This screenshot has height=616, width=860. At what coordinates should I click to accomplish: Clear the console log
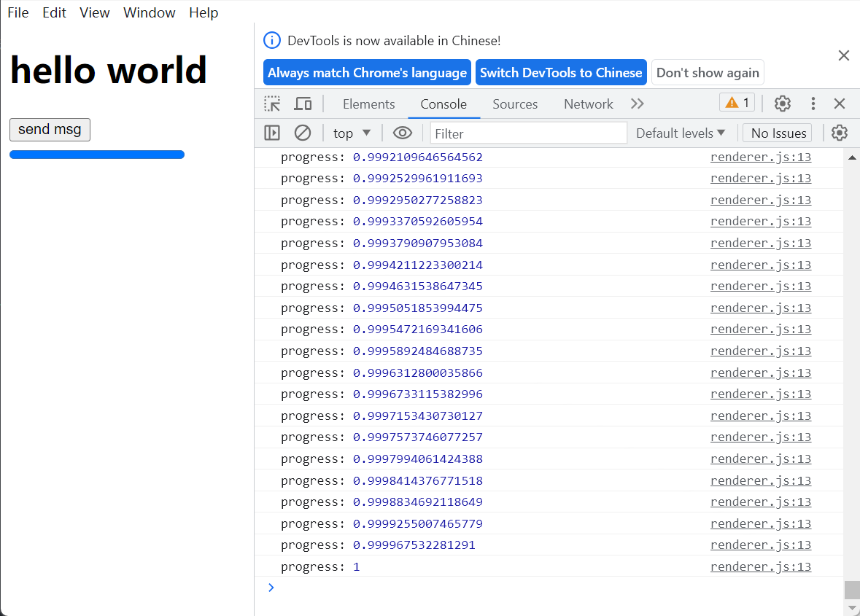pos(303,133)
